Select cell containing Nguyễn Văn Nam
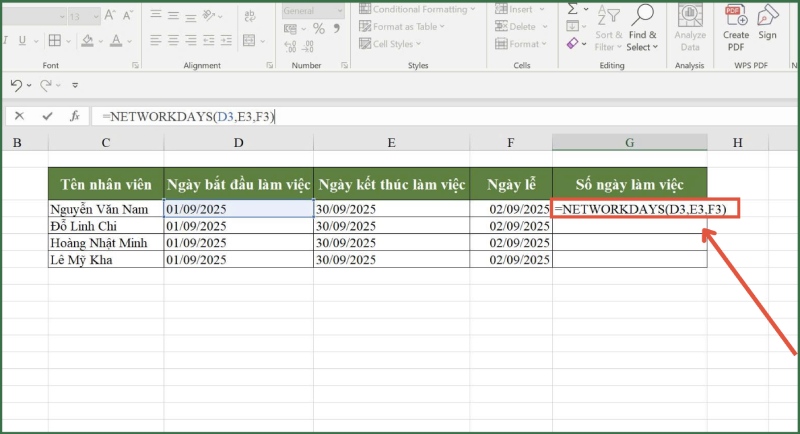This screenshot has width=800, height=434. 106,209
